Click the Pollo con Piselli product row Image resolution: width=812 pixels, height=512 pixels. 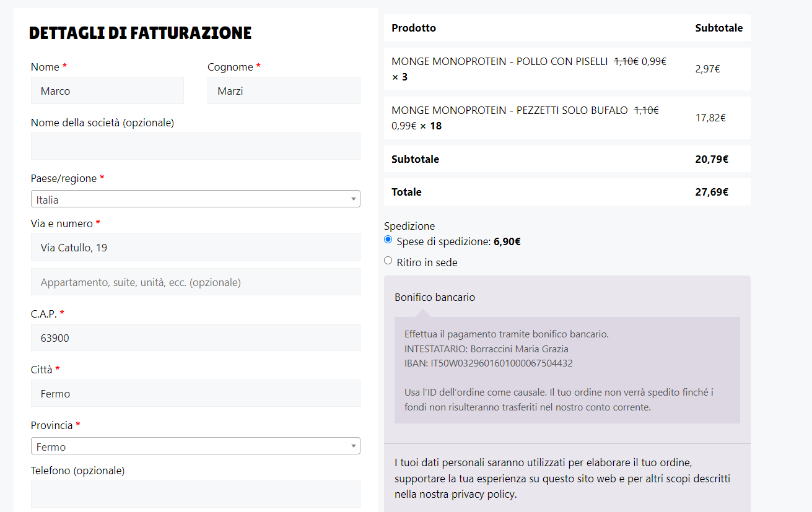click(x=567, y=69)
